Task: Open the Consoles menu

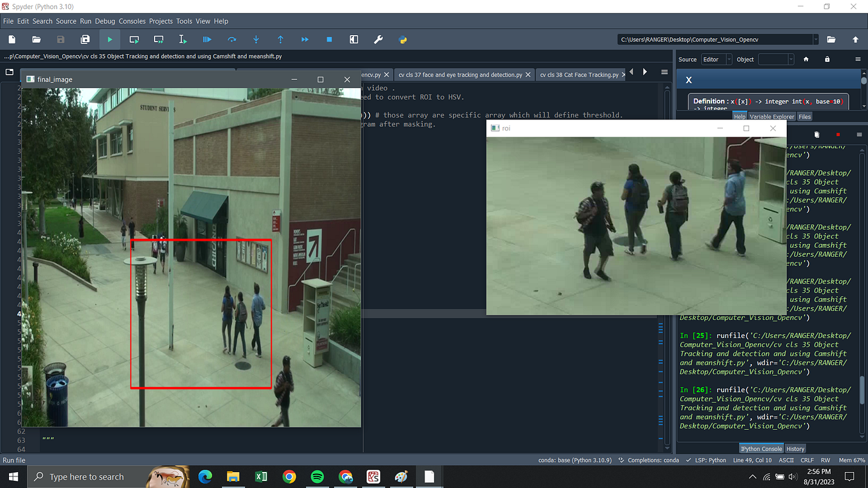Action: (132, 21)
